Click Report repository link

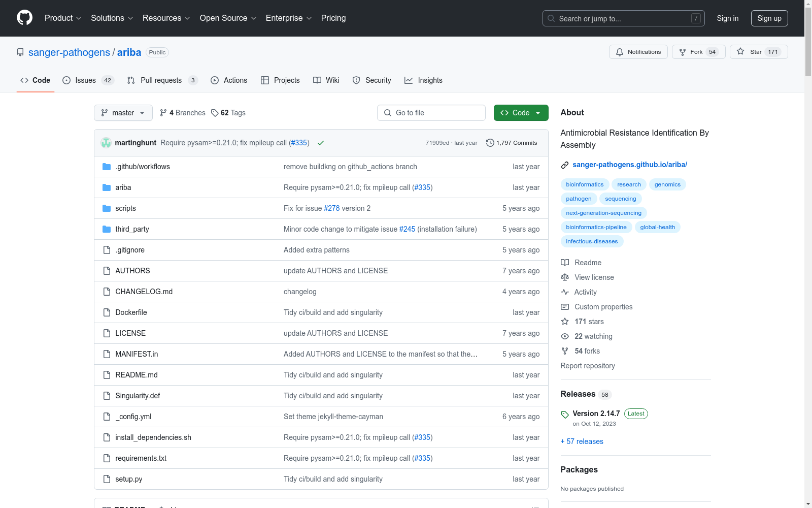[588, 366]
